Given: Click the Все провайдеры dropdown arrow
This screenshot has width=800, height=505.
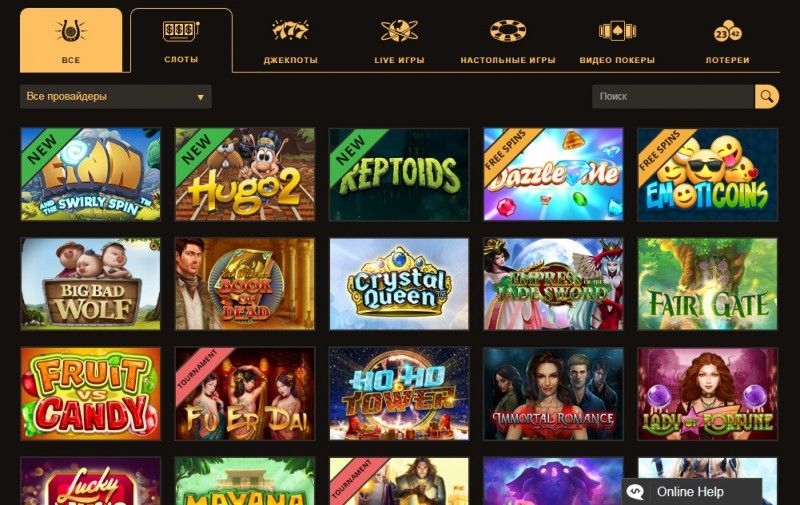Looking at the screenshot, I should click(x=201, y=97).
